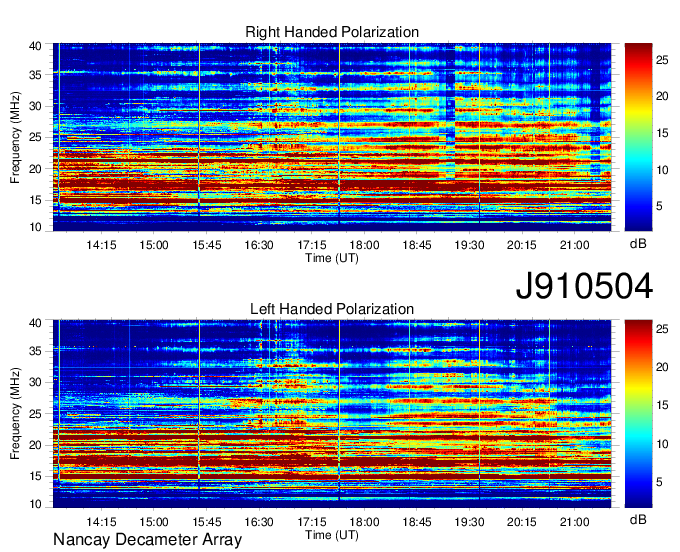Click the 16:30 time tick on bottom plot
680x552 pixels.
[259, 521]
